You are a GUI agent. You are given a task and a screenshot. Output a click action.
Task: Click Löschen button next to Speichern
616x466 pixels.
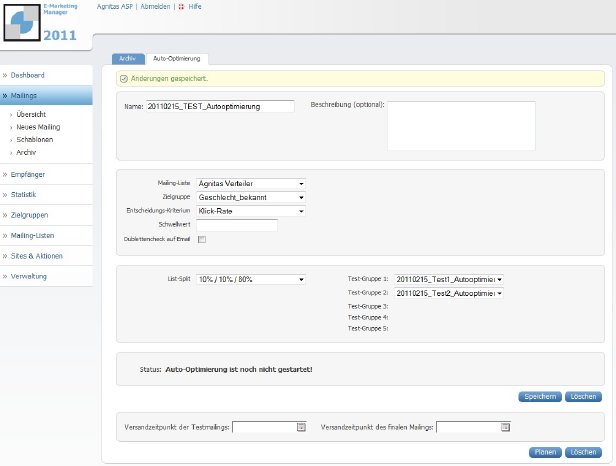583,396
